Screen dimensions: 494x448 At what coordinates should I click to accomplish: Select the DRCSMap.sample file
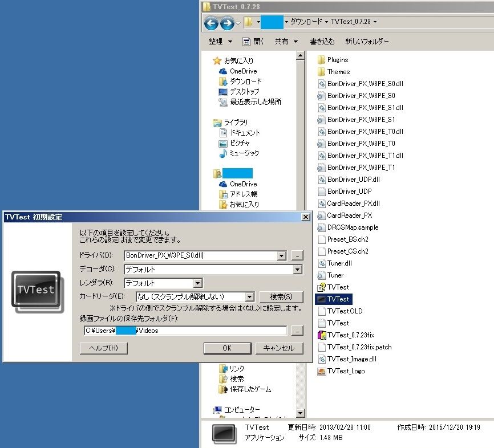pyautogui.click(x=348, y=227)
